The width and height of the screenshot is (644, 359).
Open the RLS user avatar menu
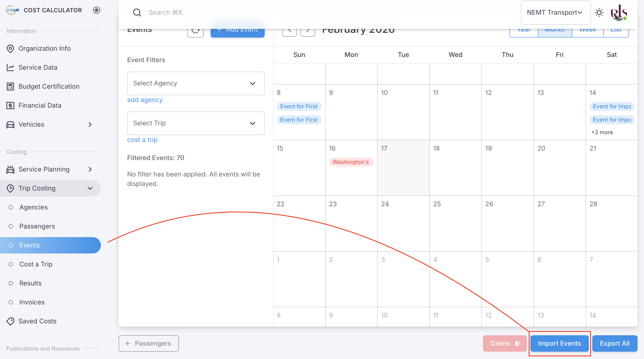(x=619, y=13)
